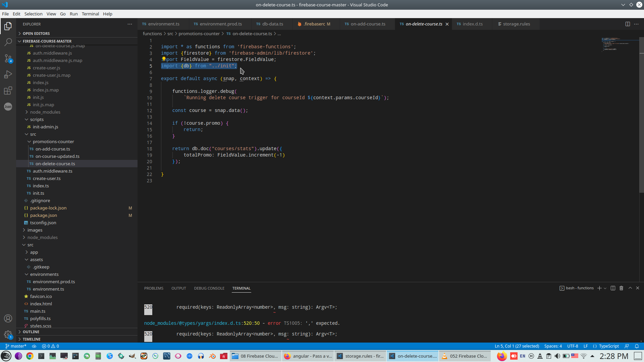Screen dimensions: 644x362
Task: Open the Search view in activity bar
Action: coord(8,42)
